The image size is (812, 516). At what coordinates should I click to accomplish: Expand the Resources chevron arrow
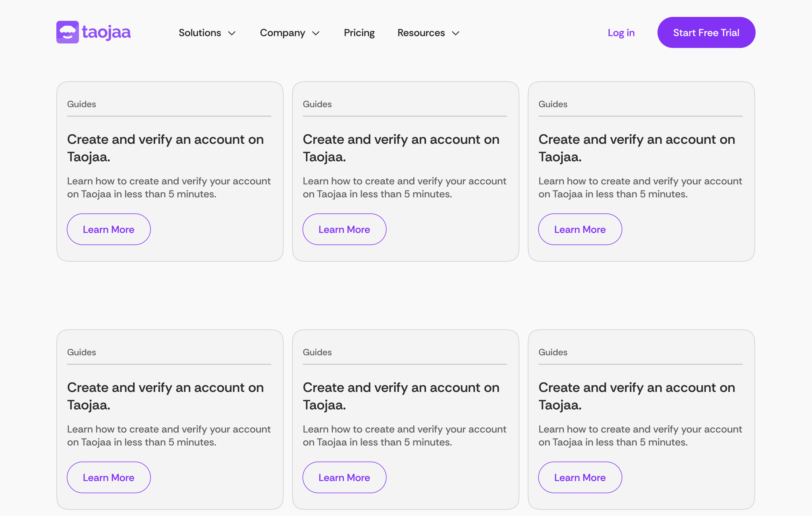[x=456, y=33]
